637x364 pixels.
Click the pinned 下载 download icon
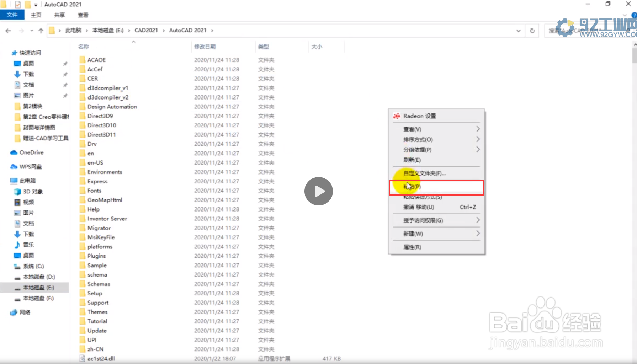[17, 74]
